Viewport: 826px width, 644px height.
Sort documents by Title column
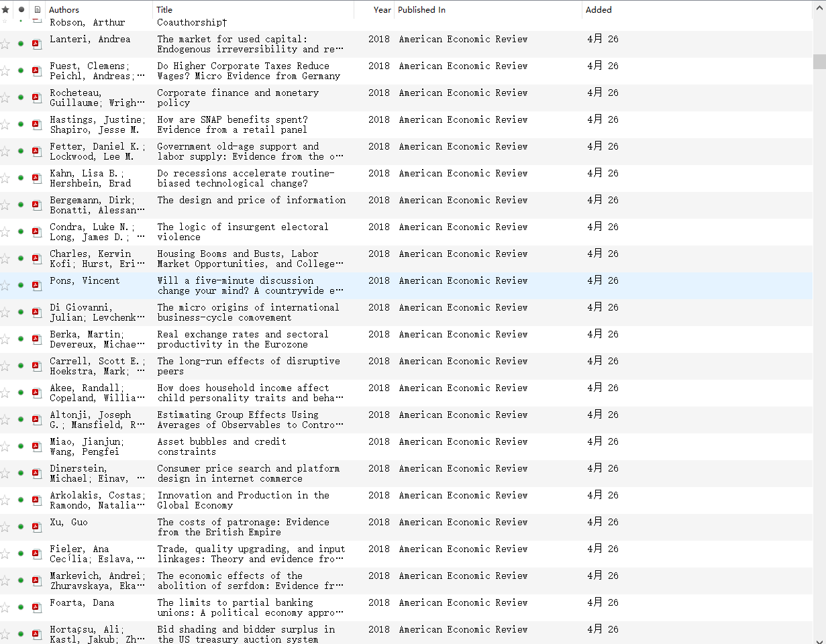254,10
